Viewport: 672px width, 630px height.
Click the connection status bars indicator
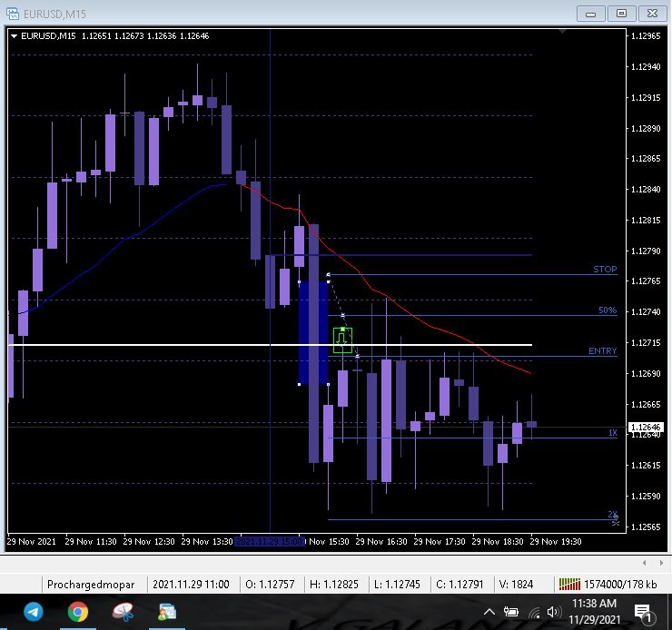tap(569, 585)
